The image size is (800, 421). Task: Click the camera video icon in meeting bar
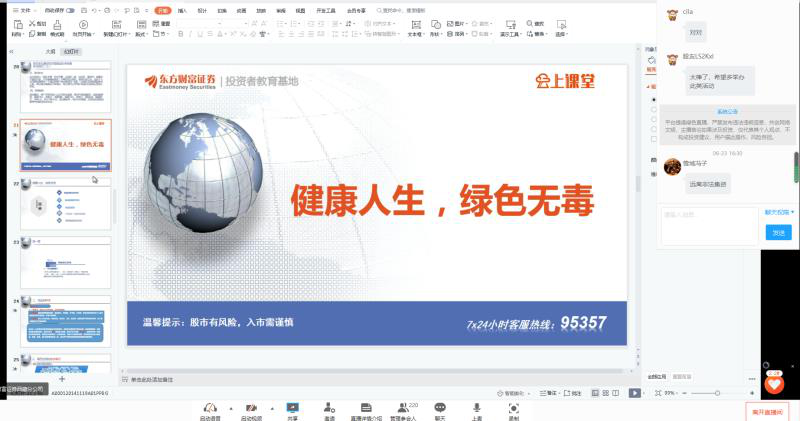point(251,408)
